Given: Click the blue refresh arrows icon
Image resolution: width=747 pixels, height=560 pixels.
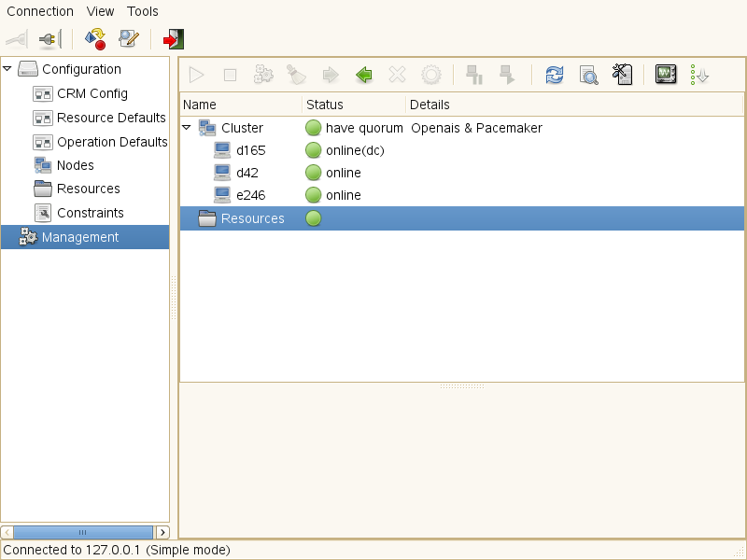Looking at the screenshot, I should click(555, 75).
